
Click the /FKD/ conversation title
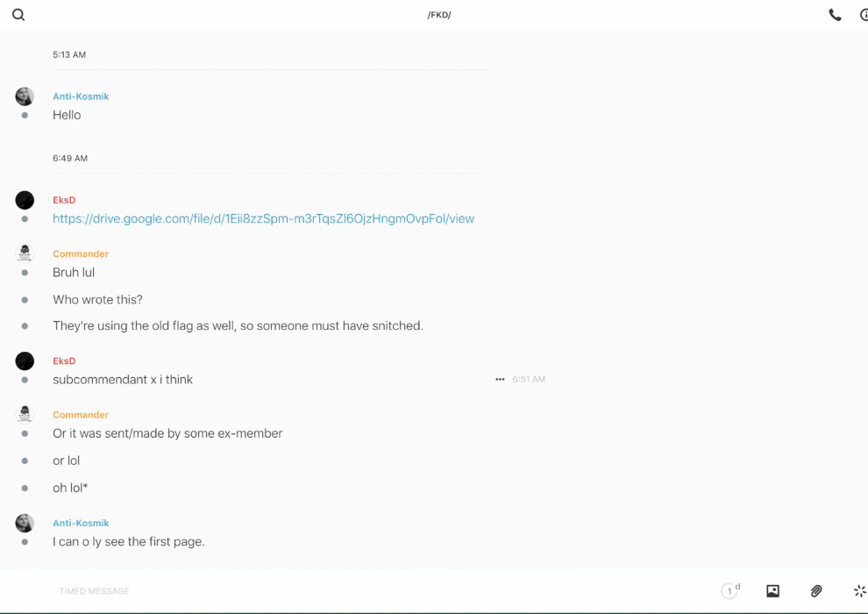point(439,15)
